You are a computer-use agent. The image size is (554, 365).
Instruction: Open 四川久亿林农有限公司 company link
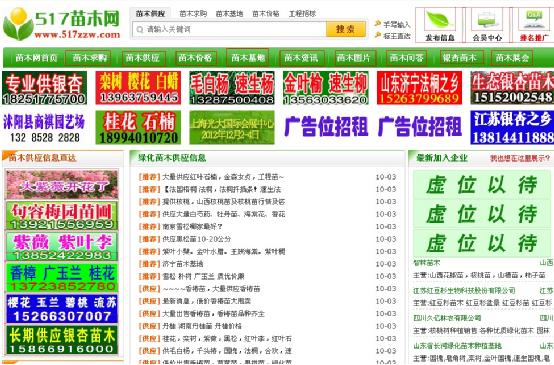447,318
